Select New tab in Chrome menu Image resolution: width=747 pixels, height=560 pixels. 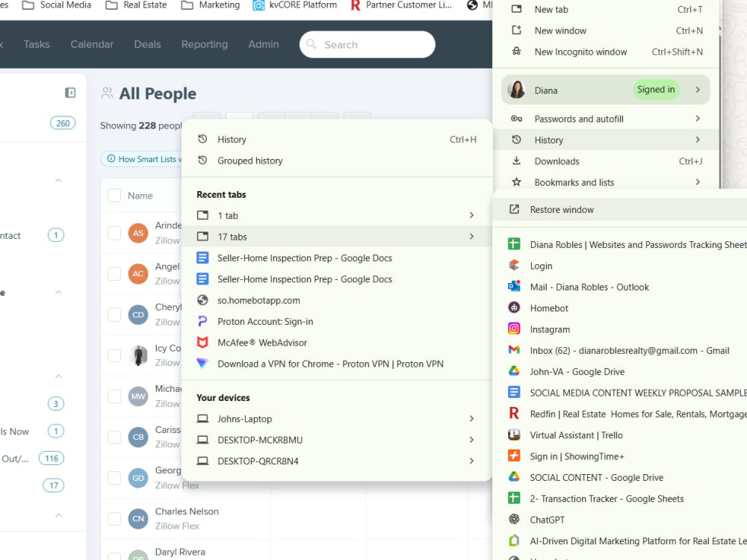pyautogui.click(x=606, y=10)
